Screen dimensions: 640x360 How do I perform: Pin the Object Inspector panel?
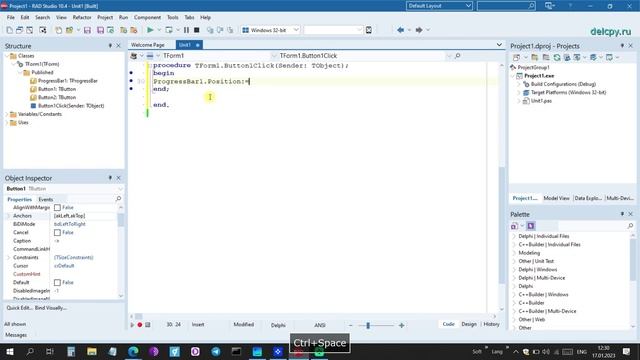pos(110,178)
